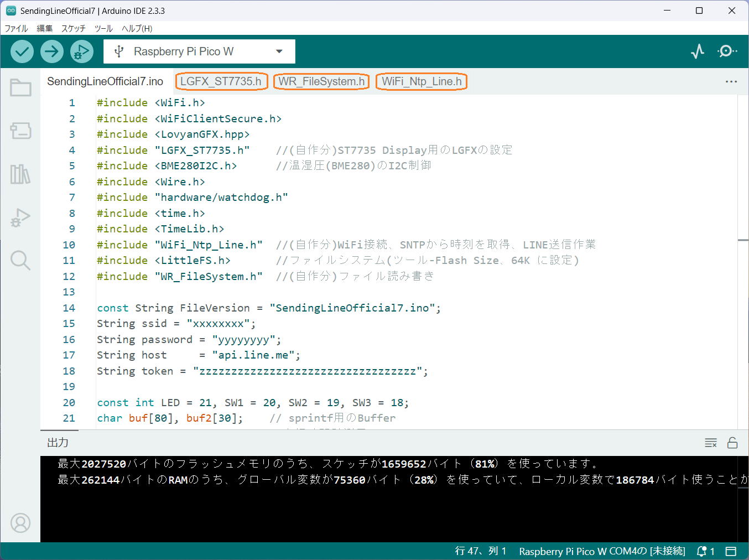Open the Sketchbook folder sidebar panel

tap(20, 87)
